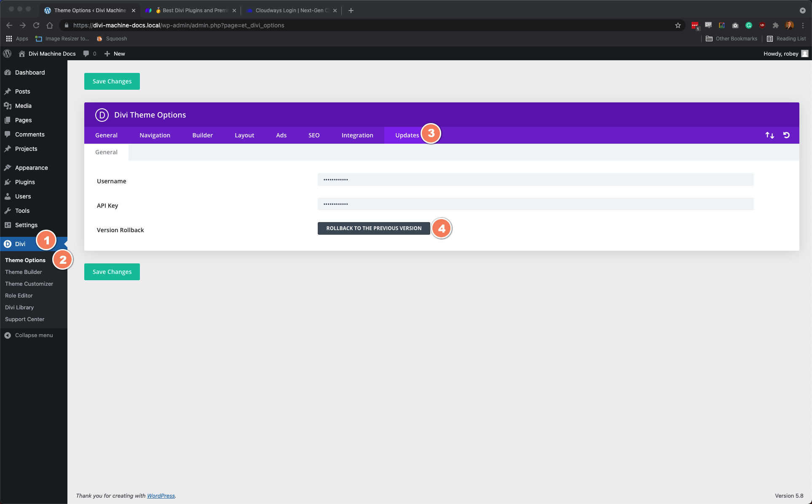Switch to General tab in Divi options
The image size is (812, 504).
106,135
